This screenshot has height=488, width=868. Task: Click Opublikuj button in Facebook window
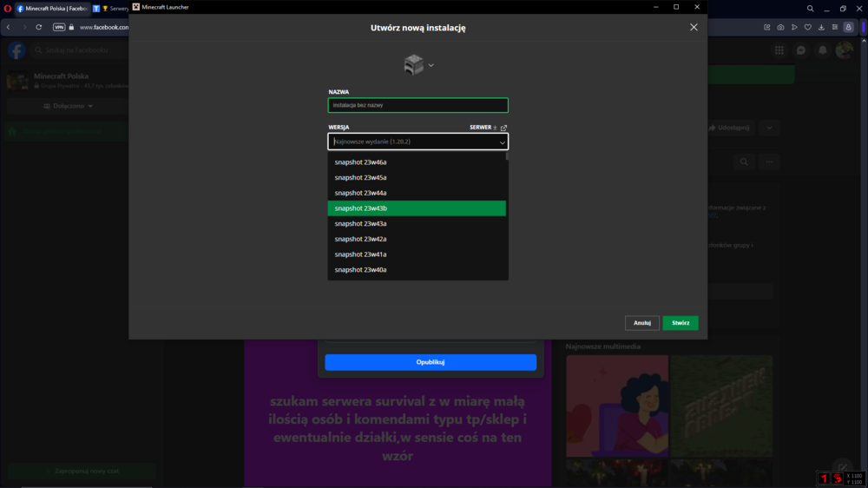pos(431,362)
